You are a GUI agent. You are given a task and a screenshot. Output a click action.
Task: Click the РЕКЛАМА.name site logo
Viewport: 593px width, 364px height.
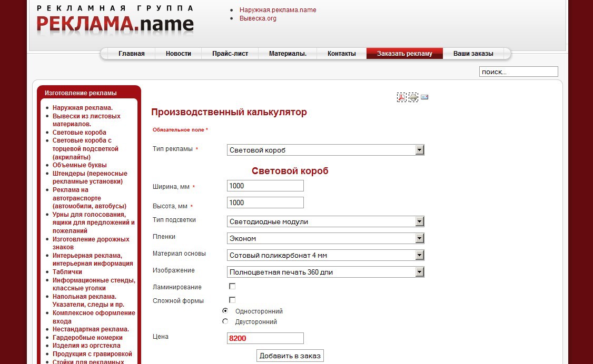coord(115,21)
